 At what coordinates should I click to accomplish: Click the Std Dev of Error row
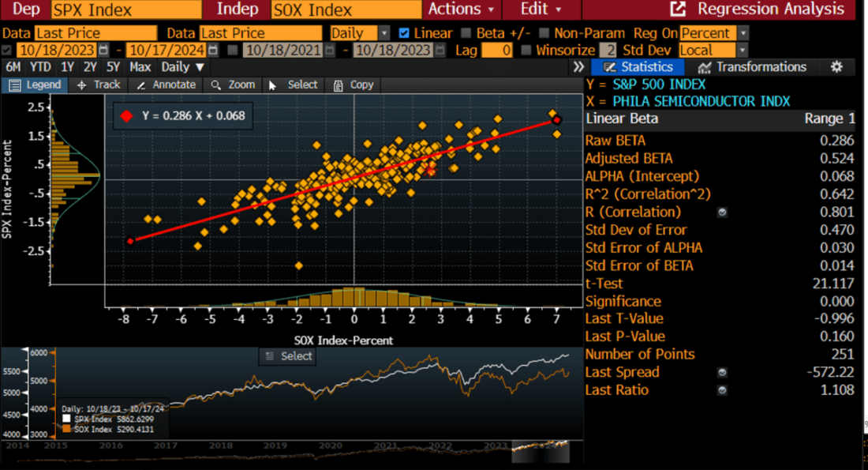click(x=720, y=229)
